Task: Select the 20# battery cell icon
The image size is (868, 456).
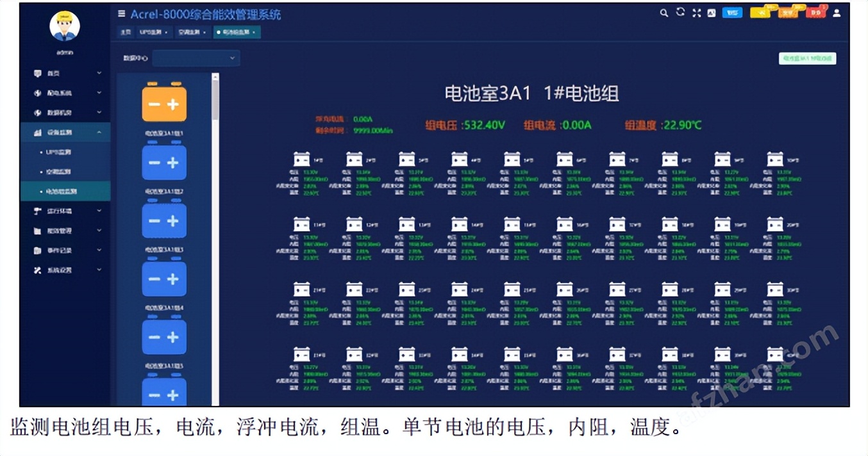Action: coord(775,224)
